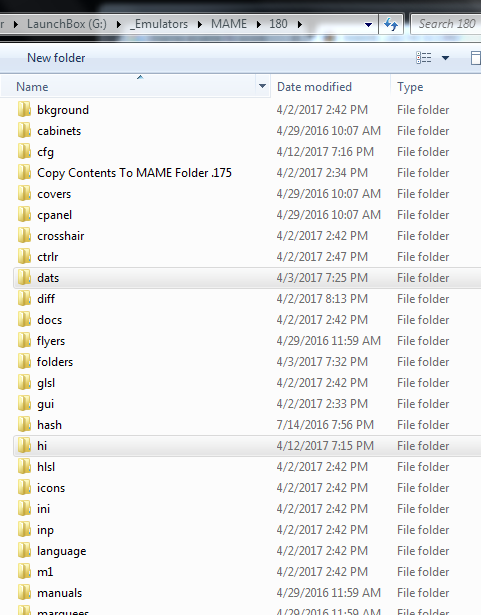Select the folder named manuals
The width and height of the screenshot is (481, 615).
coord(59,593)
